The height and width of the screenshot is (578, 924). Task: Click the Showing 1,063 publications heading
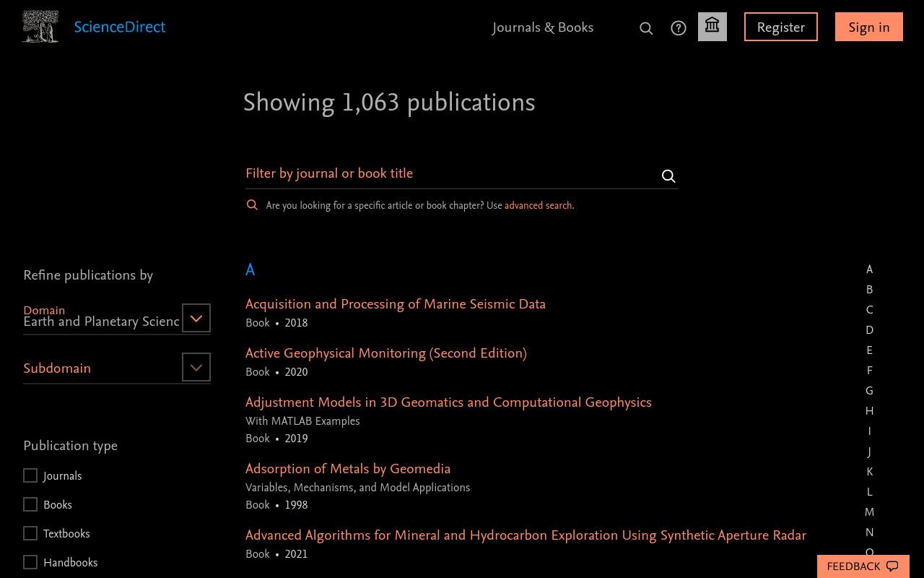(x=389, y=103)
